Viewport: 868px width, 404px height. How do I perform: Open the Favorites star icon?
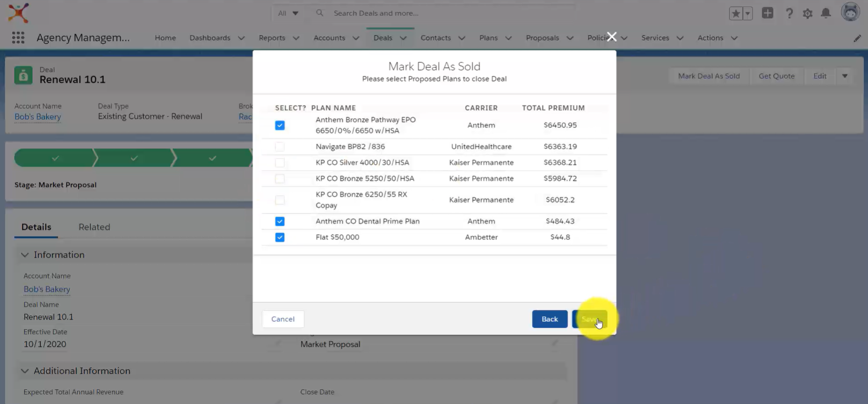(x=736, y=13)
